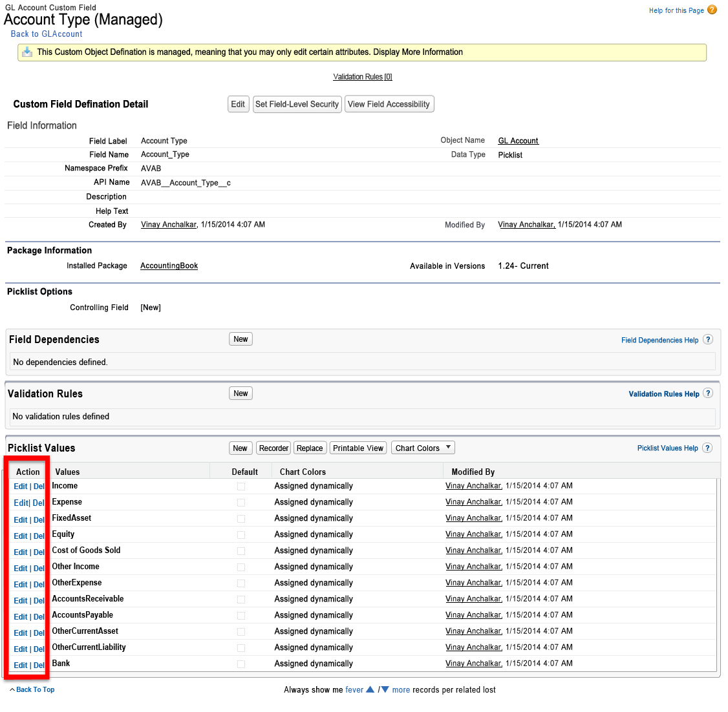Click Set Field-Level Security button
The width and height of the screenshot is (728, 712).
tap(297, 104)
